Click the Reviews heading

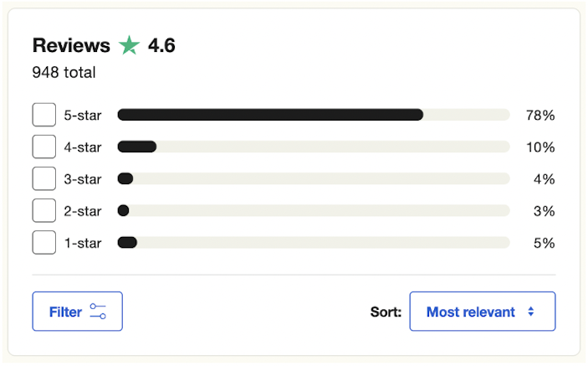[x=71, y=45]
